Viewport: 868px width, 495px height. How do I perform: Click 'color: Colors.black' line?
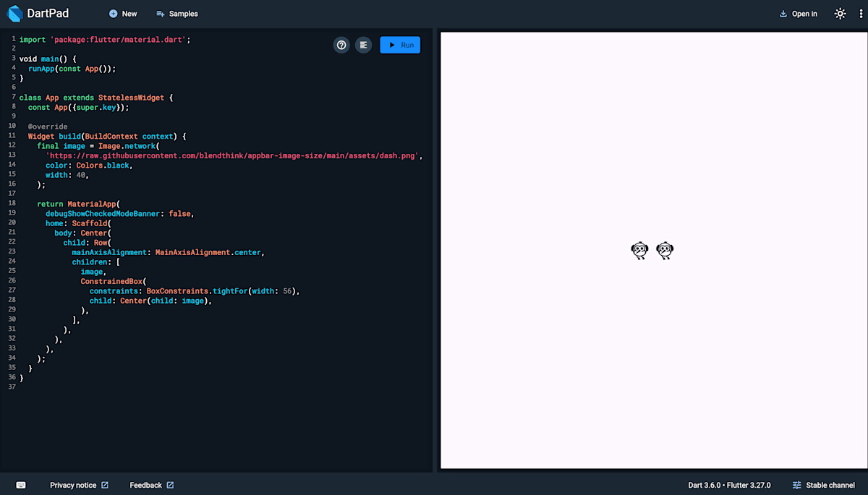89,165
